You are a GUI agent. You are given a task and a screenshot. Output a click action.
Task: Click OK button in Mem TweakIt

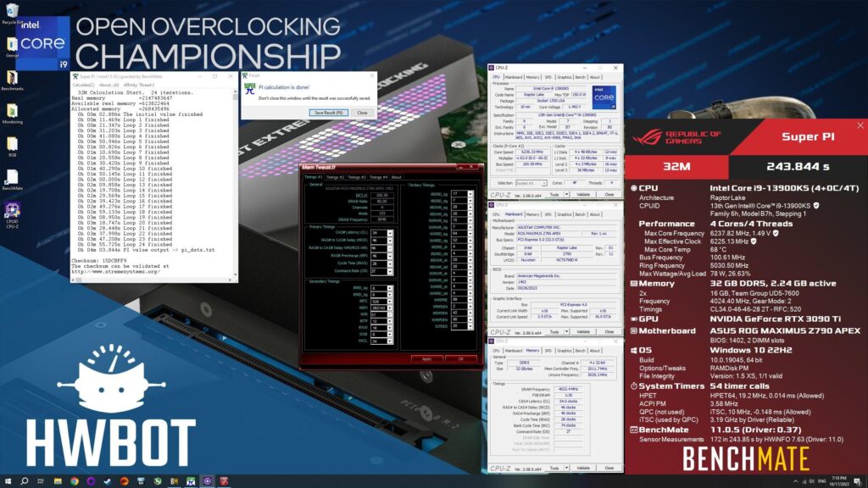(x=461, y=358)
